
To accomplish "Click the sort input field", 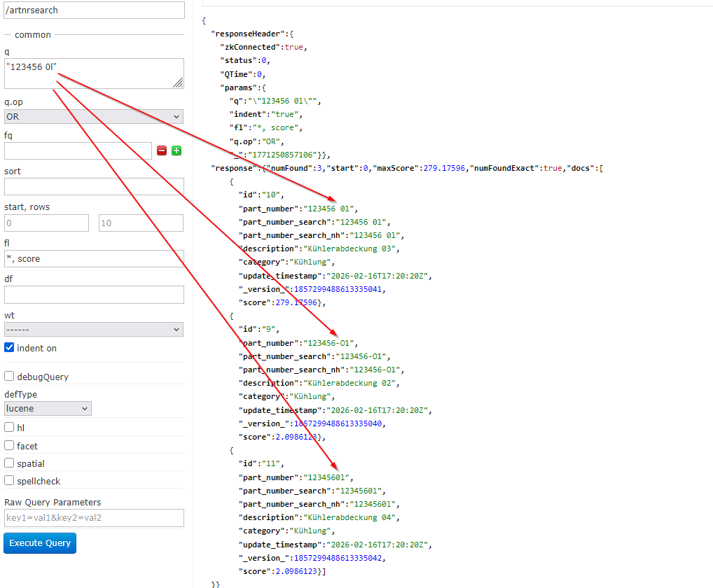I will (x=94, y=185).
